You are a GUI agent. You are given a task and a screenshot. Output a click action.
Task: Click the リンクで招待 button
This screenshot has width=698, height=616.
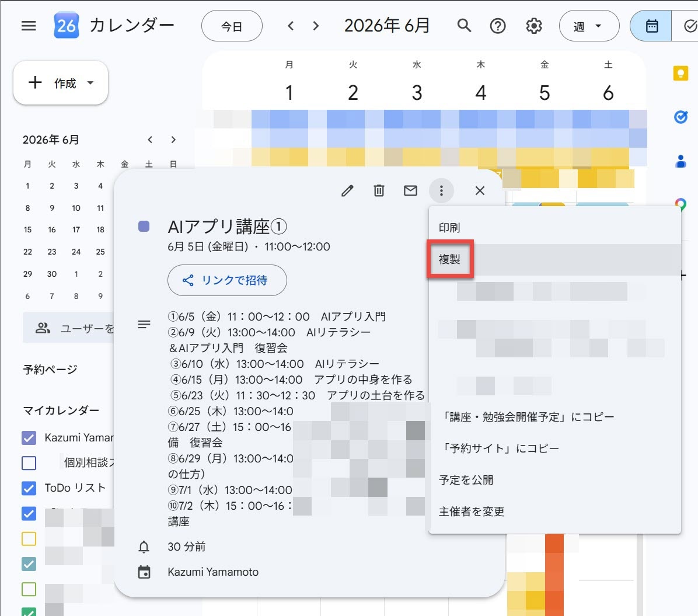[x=227, y=280]
